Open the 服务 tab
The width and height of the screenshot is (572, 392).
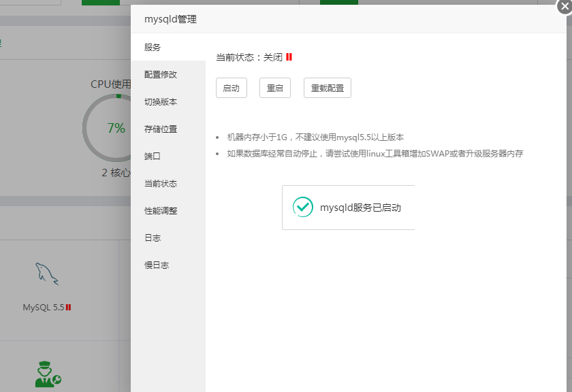pyautogui.click(x=168, y=47)
